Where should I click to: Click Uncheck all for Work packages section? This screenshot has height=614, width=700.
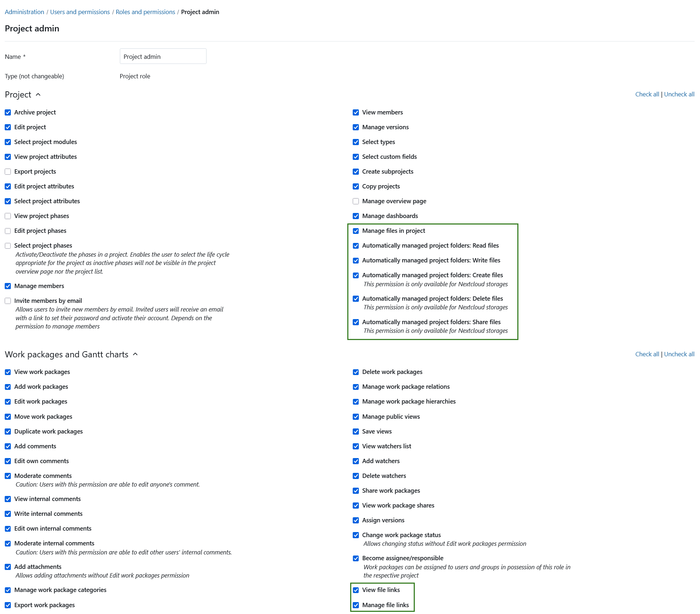tap(679, 354)
